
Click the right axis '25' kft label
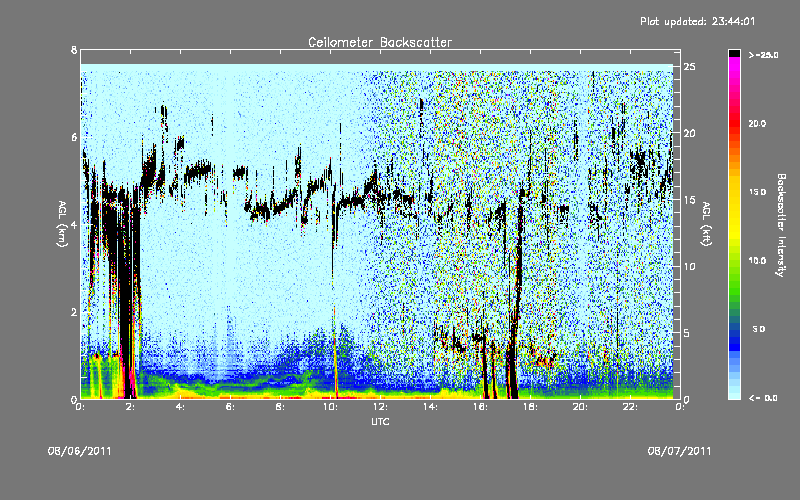[x=689, y=67]
